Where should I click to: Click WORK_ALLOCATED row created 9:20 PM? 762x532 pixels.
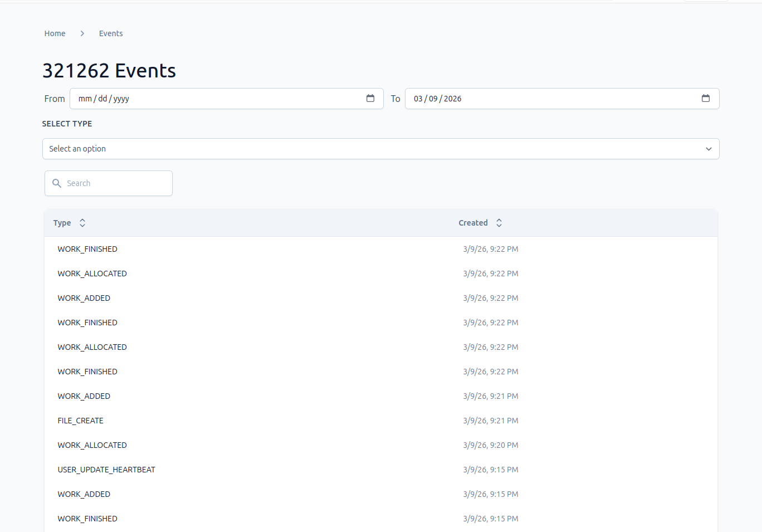(381, 445)
